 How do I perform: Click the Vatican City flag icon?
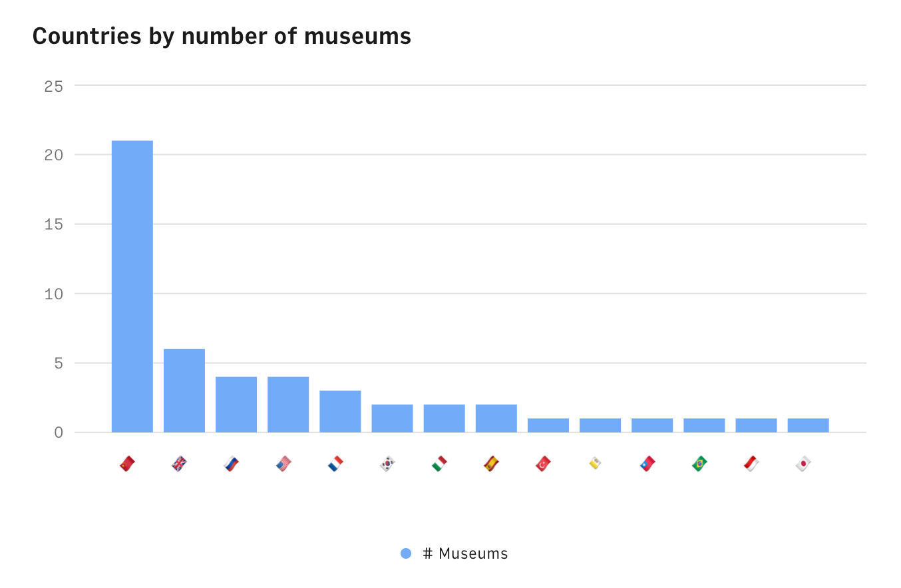click(x=595, y=464)
